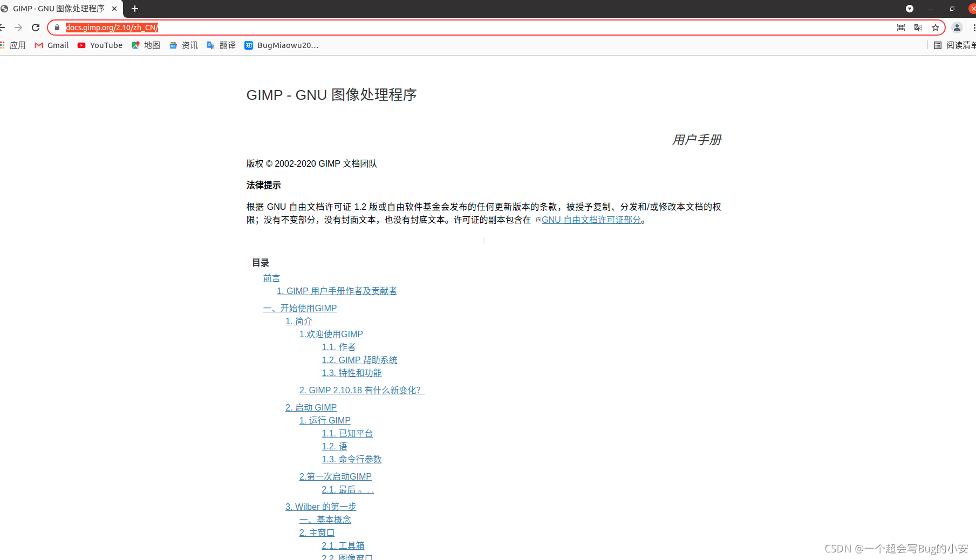Open the 2.1. 最后 link
The image size is (976, 560).
[x=348, y=490]
